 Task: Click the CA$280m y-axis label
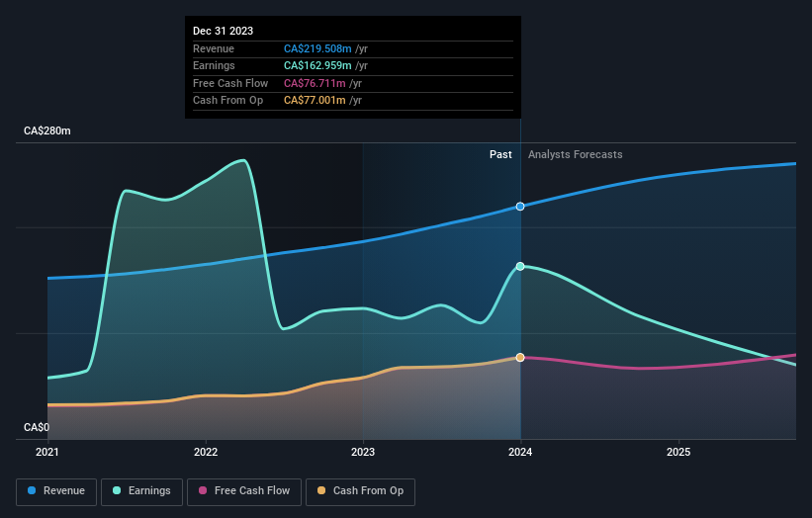47,130
